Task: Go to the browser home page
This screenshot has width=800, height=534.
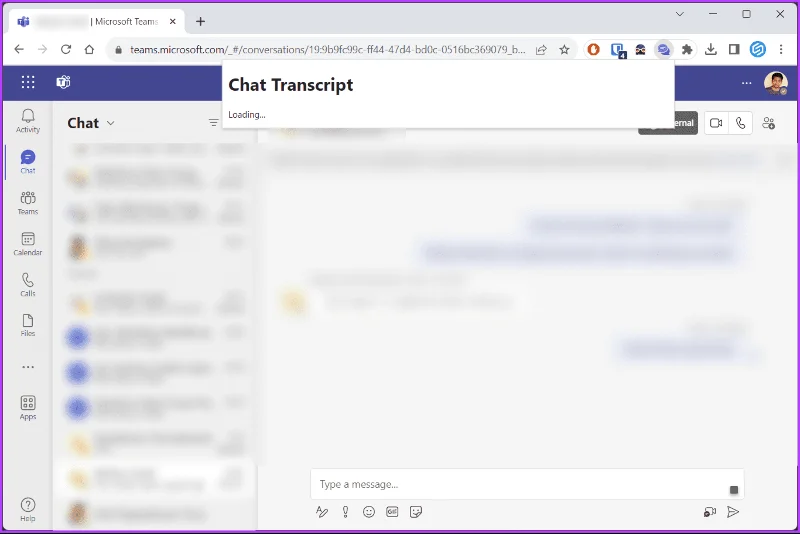Action: tap(89, 49)
